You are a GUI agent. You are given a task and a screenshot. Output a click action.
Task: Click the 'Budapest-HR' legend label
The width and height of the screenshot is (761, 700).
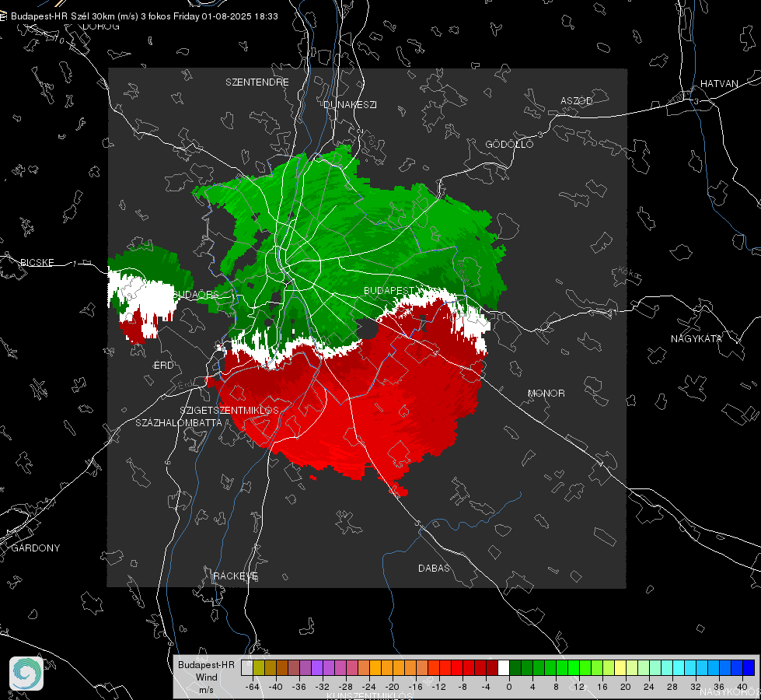(x=206, y=665)
